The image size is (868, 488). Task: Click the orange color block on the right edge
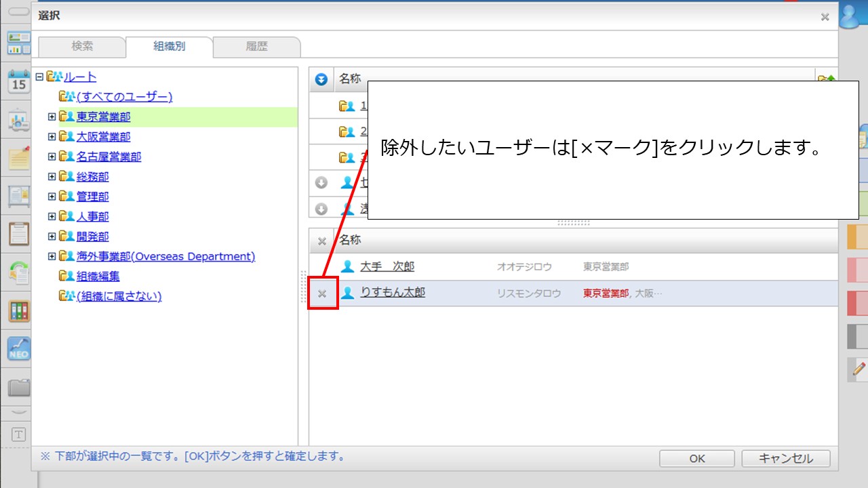tap(858, 237)
